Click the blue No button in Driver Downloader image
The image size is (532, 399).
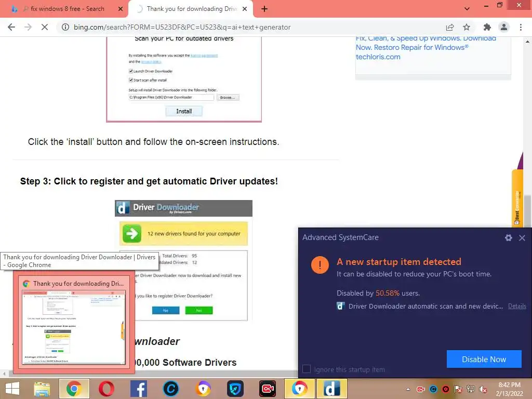(166, 310)
